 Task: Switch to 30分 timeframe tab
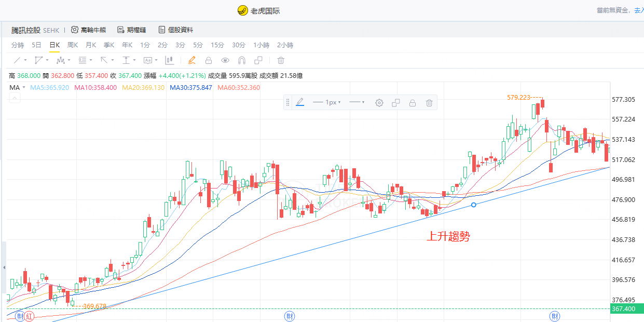click(239, 45)
